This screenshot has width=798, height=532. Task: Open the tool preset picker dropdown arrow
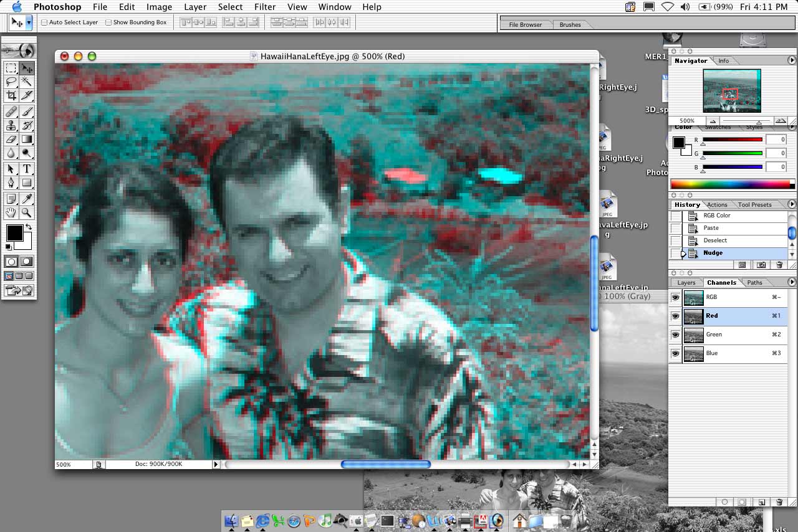click(29, 23)
